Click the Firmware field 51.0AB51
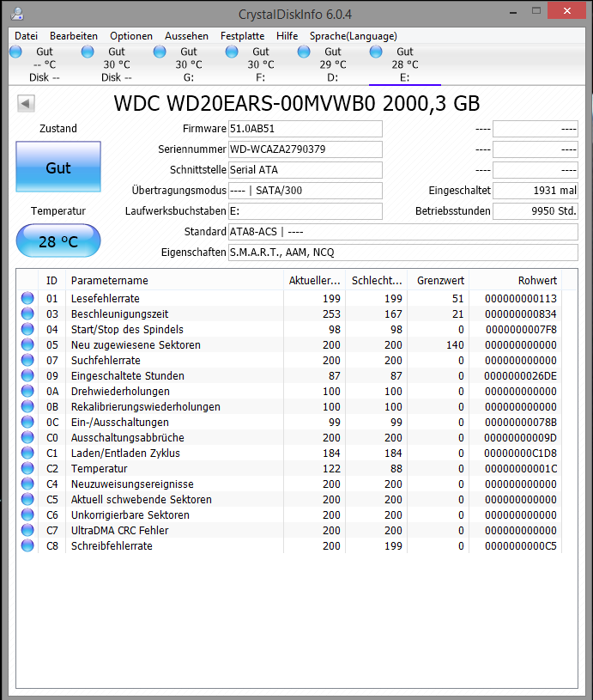 click(x=306, y=129)
